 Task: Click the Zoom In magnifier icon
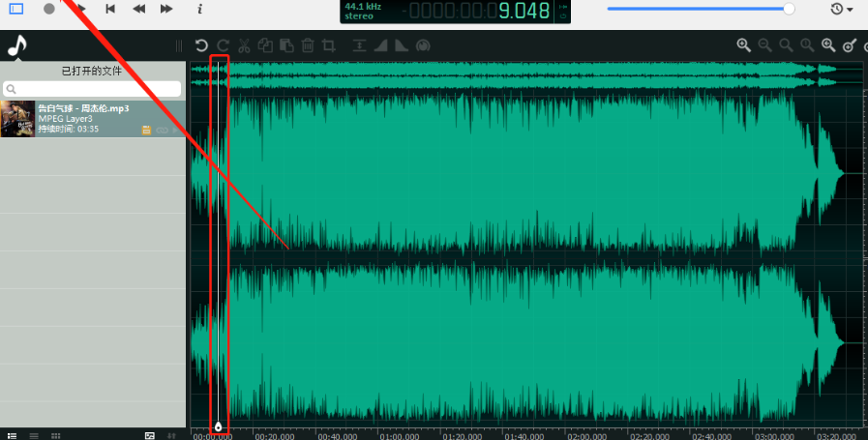click(743, 45)
